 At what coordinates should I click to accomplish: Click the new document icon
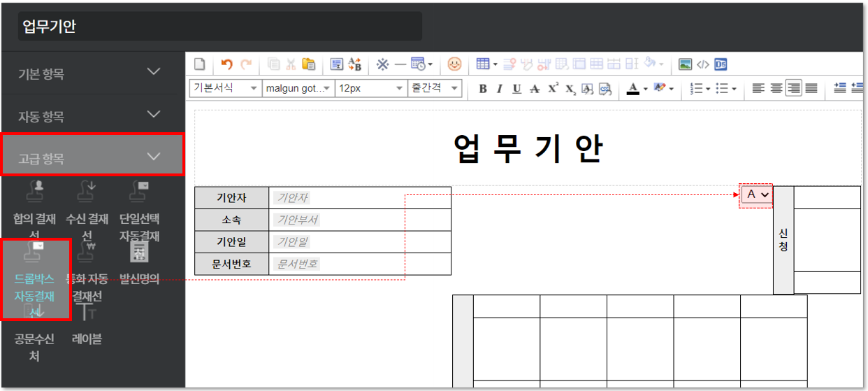coord(200,64)
